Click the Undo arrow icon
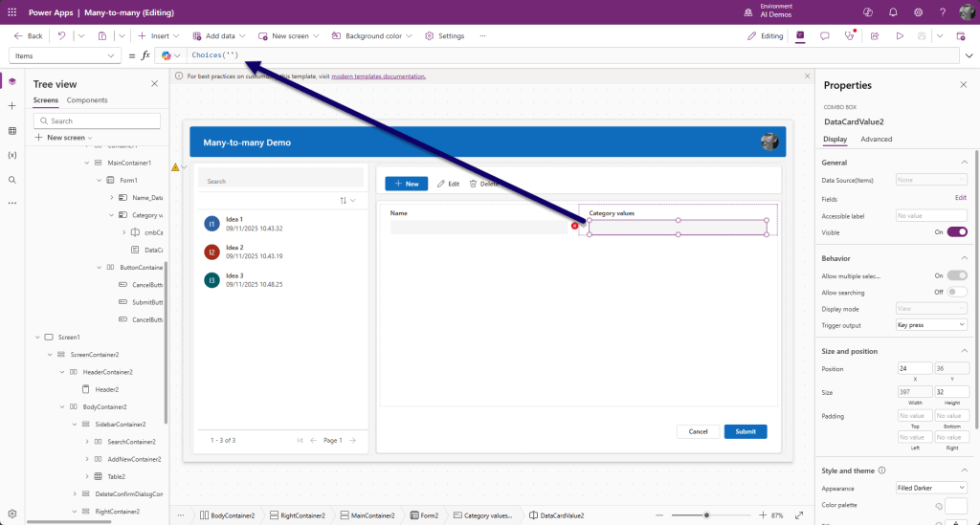 click(61, 36)
